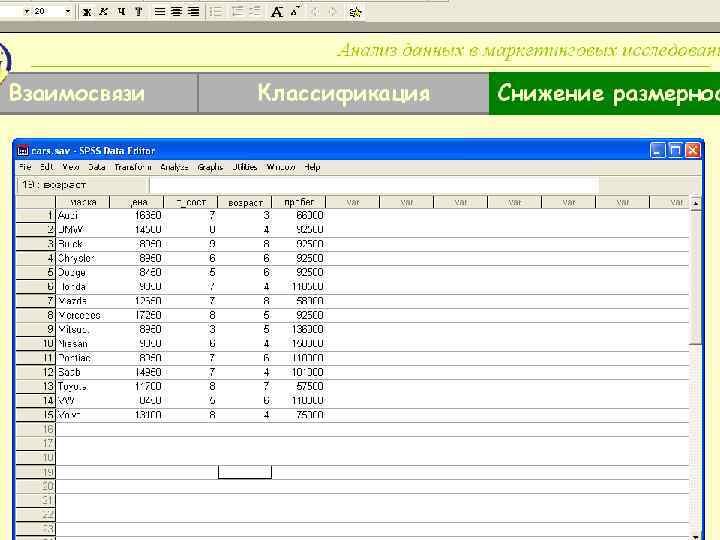The image size is (720, 540).
Task: Open the Graphs menu in SPSS
Action: [x=210, y=167]
